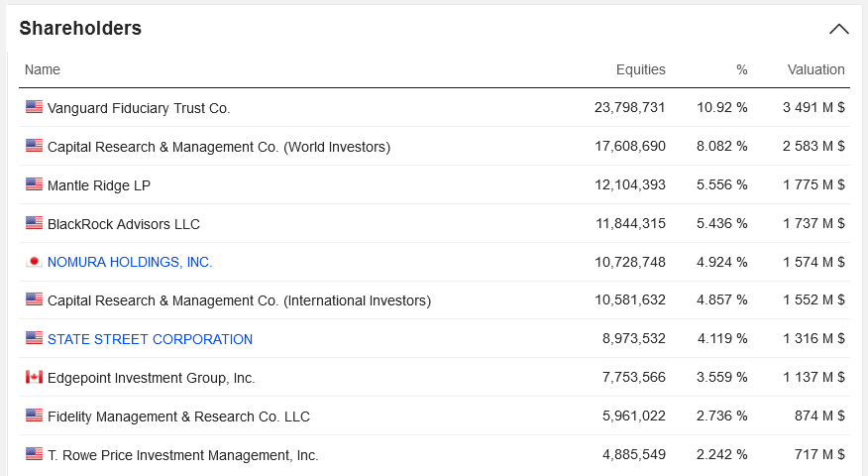Image resolution: width=868 pixels, height=476 pixels.
Task: Click the valuation 1 775 M $
Action: point(814,184)
